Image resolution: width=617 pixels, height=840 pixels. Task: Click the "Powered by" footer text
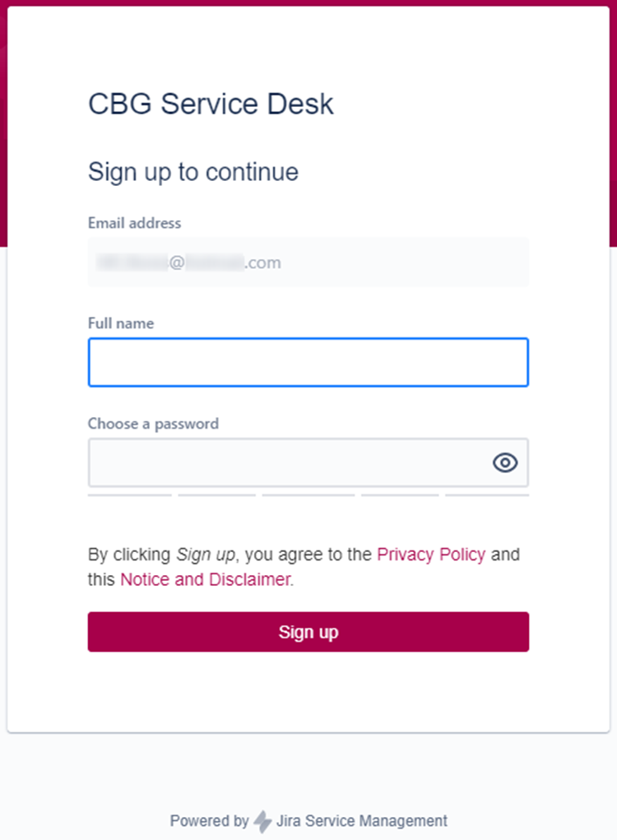(209, 821)
